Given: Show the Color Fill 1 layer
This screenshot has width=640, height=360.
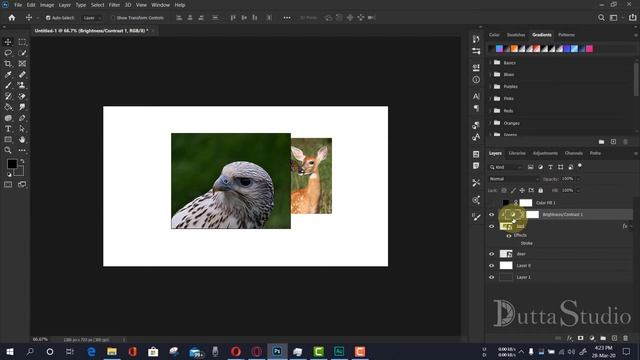Looking at the screenshot, I should pyautogui.click(x=491, y=202).
